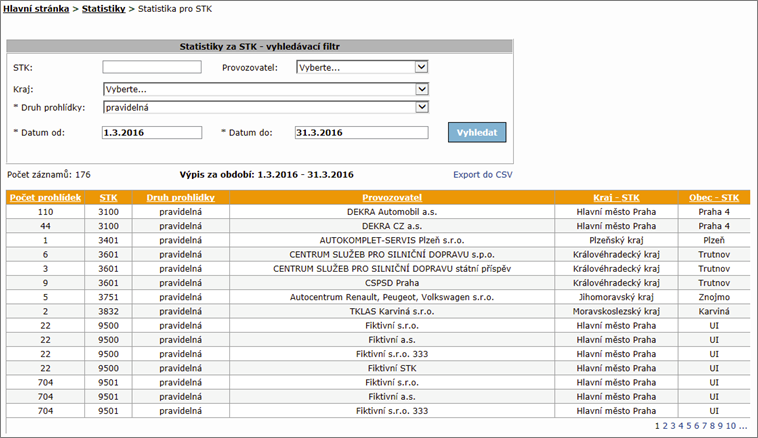Expand the Kraj dropdown list
The height and width of the screenshot is (438, 758).
point(266,89)
